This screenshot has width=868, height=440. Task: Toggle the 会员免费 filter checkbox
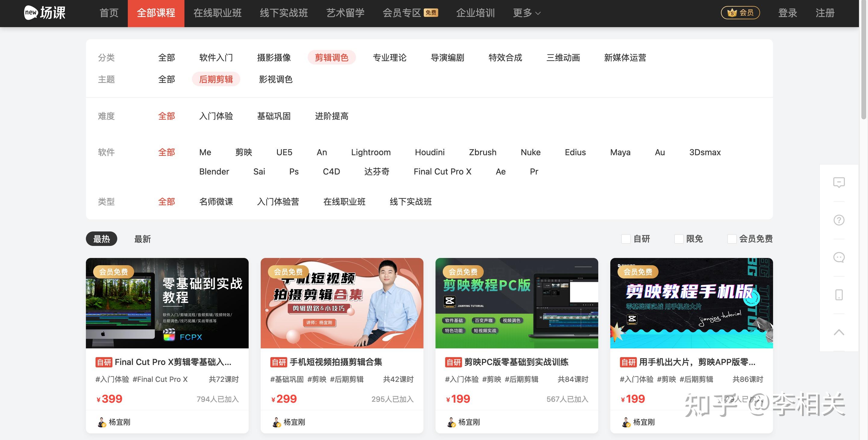pos(731,239)
